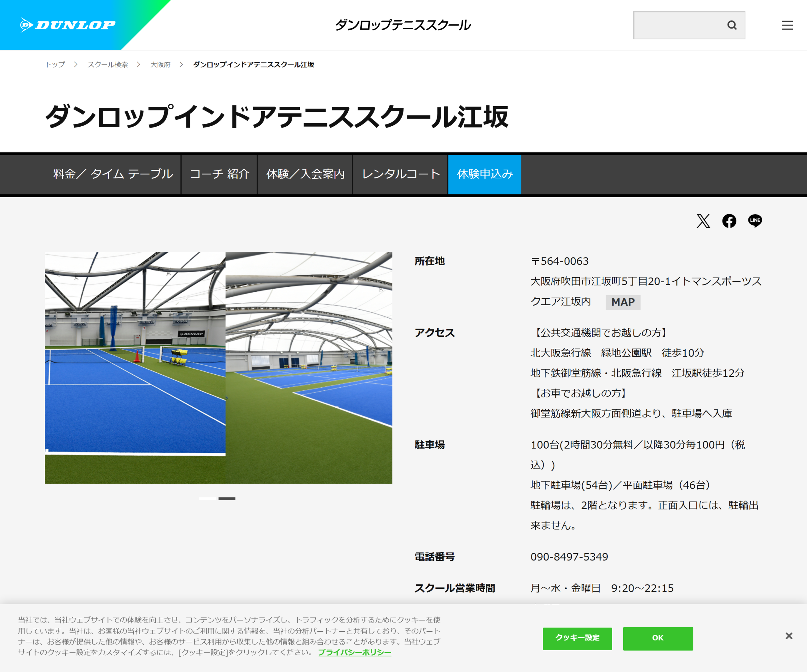Click the アクセス label
This screenshot has height=672, width=807.
point(435,333)
